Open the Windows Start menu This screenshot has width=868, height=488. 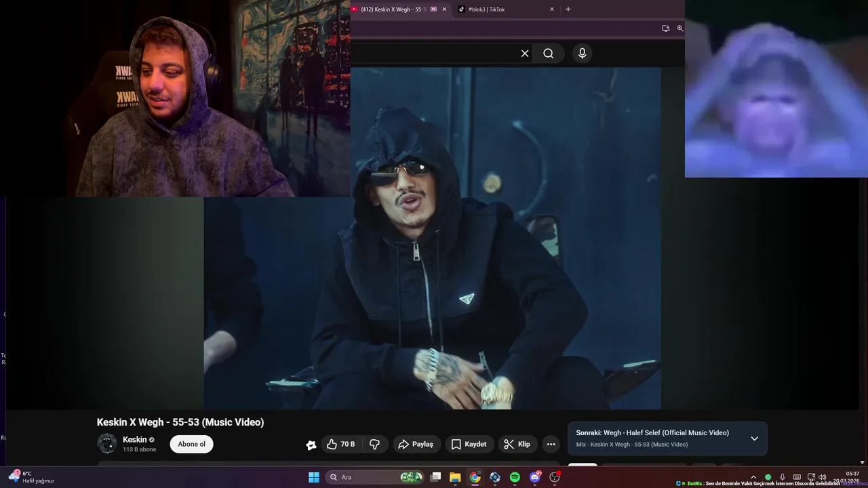[314, 477]
